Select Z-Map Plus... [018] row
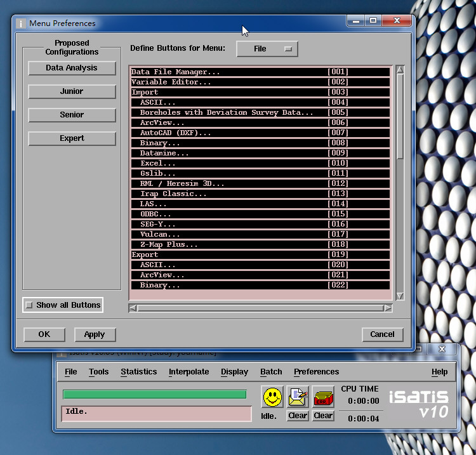This screenshot has width=476, height=455. tap(260, 245)
